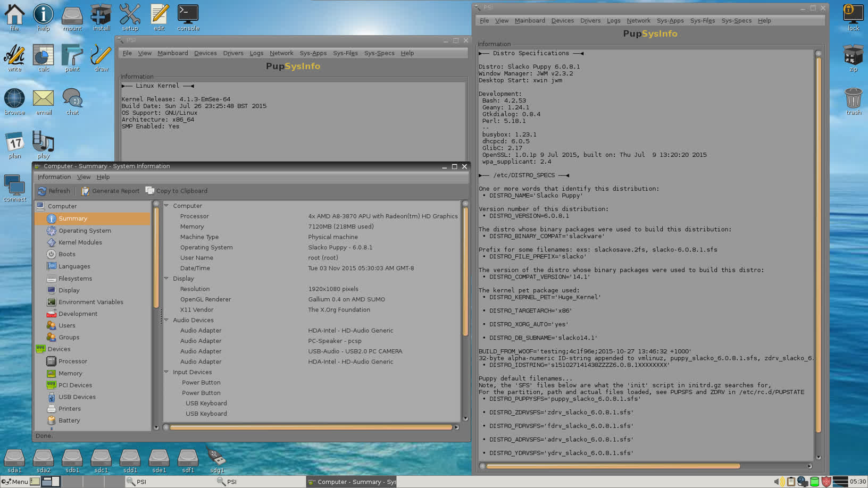Open the email desktop icon
The height and width of the screenshot is (488, 868).
(x=44, y=102)
